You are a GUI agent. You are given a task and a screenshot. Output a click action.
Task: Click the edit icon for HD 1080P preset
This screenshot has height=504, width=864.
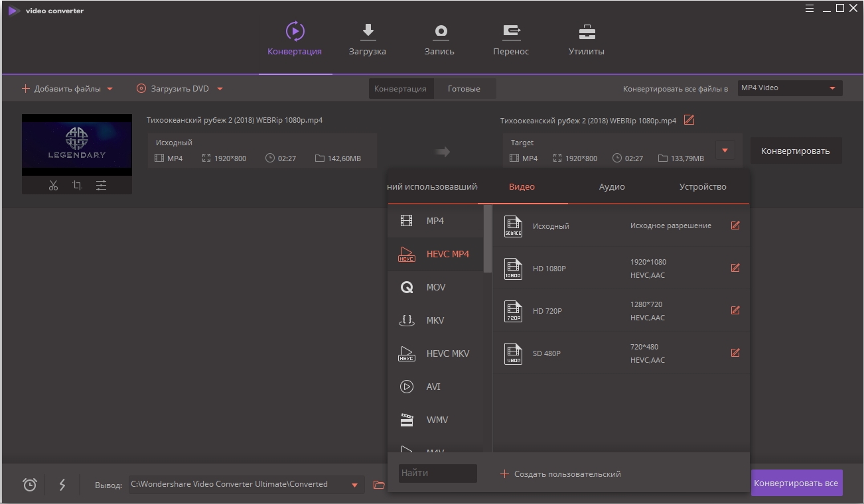(735, 268)
